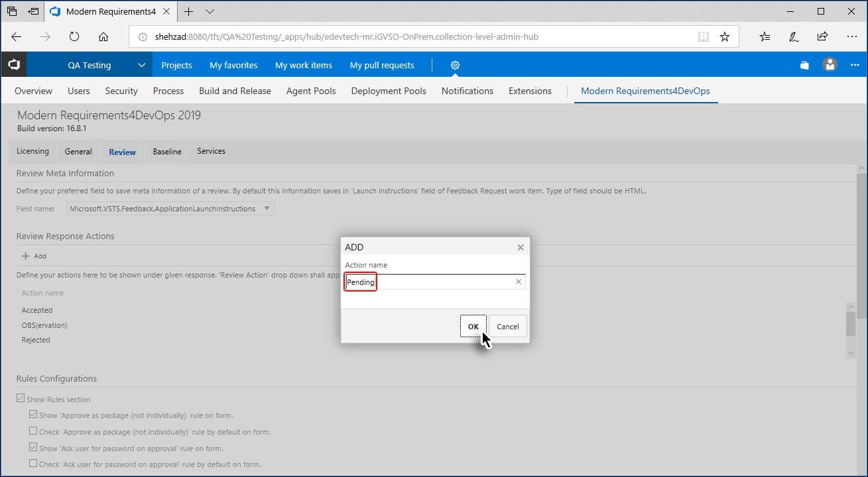The height and width of the screenshot is (477, 868).
Task: Click the Add notes pen icon
Action: click(794, 37)
